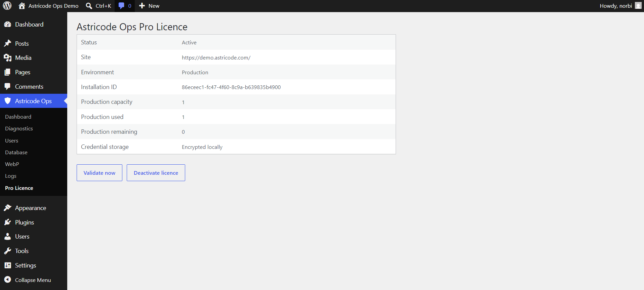Screen dimensions: 644x290
Task: Click the Production environment value
Action: tap(195, 73)
